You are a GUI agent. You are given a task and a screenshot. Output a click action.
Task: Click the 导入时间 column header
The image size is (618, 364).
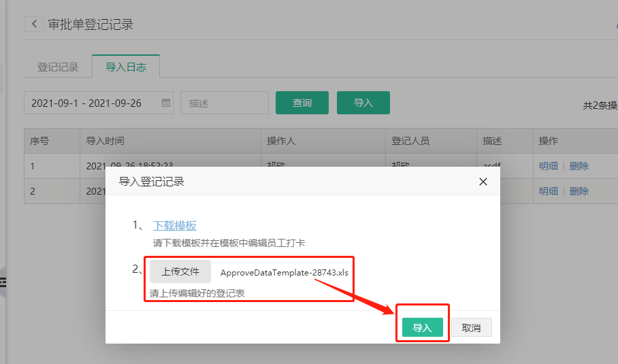[x=170, y=141]
